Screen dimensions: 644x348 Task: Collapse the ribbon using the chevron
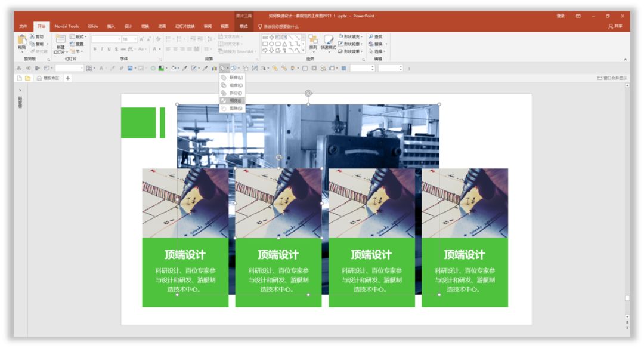point(625,60)
